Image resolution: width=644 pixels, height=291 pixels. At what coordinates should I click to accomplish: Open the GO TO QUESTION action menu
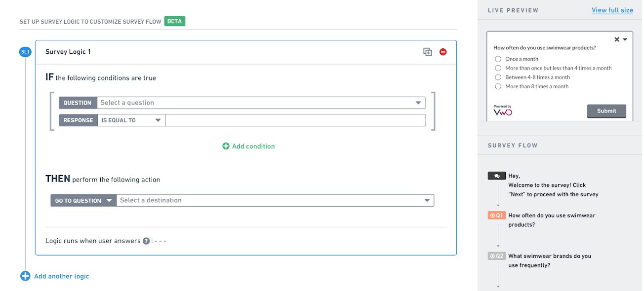(x=83, y=201)
